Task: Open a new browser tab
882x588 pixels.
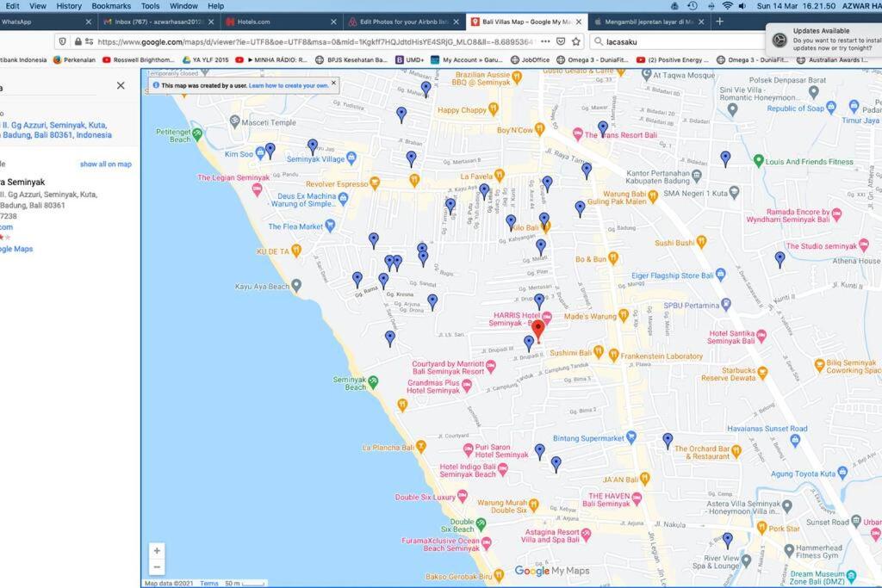Action: point(719,22)
